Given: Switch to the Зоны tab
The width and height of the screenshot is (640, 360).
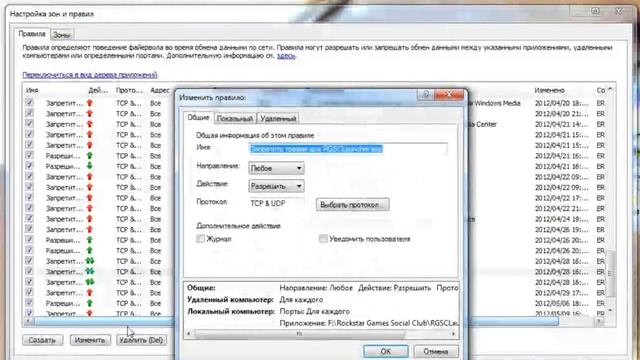Looking at the screenshot, I should (x=62, y=35).
